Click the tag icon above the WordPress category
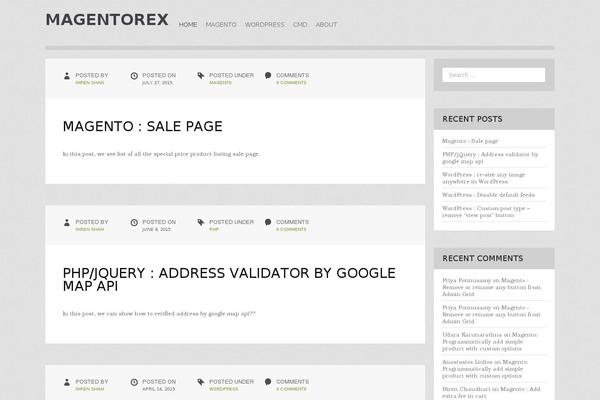 pyautogui.click(x=201, y=382)
